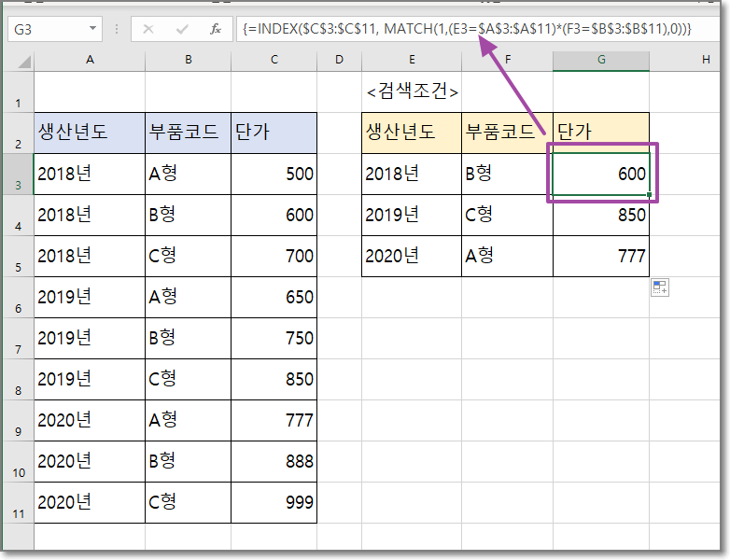Image resolution: width=730 pixels, height=560 pixels.
Task: Select row 1 header
Action: (x=19, y=92)
